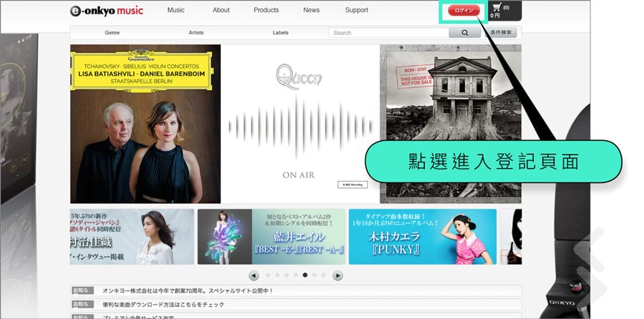
Task: Open the 木村カエラ PUNKY banner
Action: point(423,237)
